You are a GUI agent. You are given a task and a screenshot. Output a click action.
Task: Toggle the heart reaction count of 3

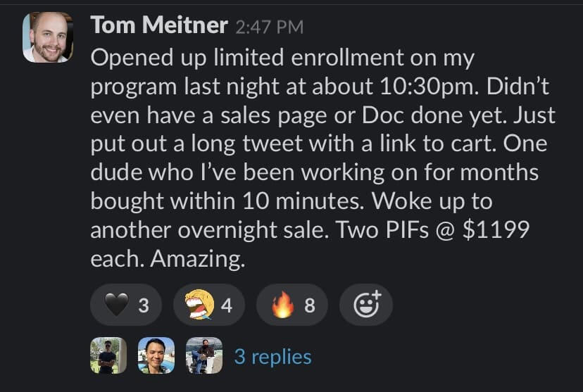click(x=144, y=305)
